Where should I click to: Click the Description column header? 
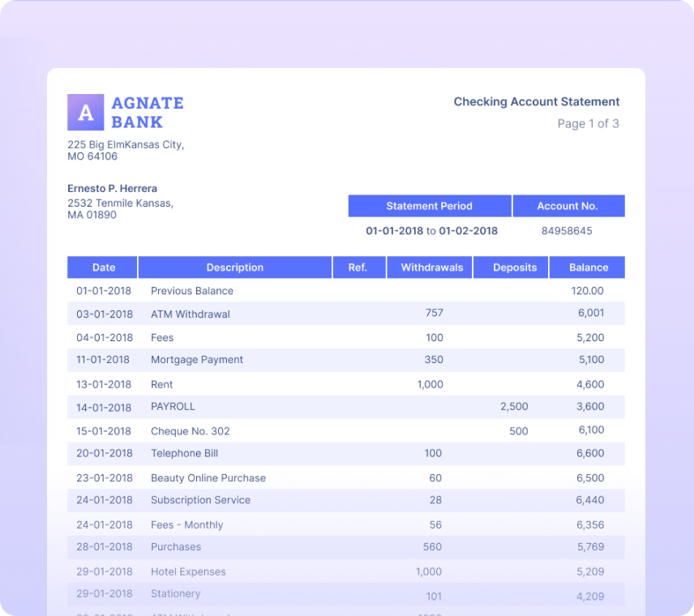234,267
